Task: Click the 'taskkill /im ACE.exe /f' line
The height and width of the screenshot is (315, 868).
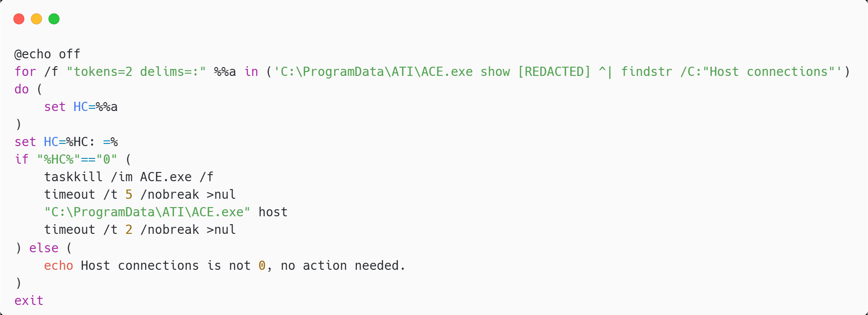Action: point(129,177)
